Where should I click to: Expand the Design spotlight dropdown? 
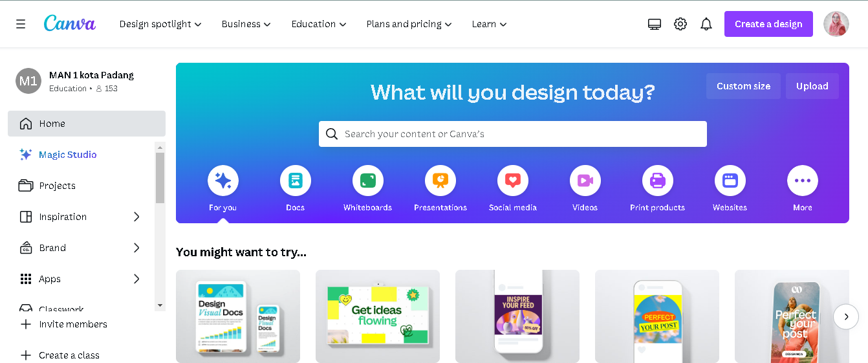pos(160,24)
